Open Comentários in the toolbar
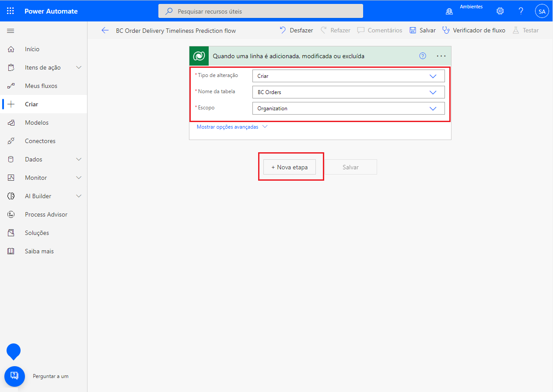The image size is (553, 392). 379,30
